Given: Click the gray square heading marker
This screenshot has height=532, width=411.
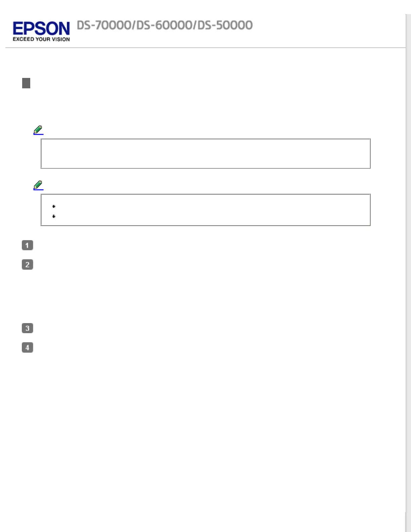Looking at the screenshot, I should [x=26, y=83].
